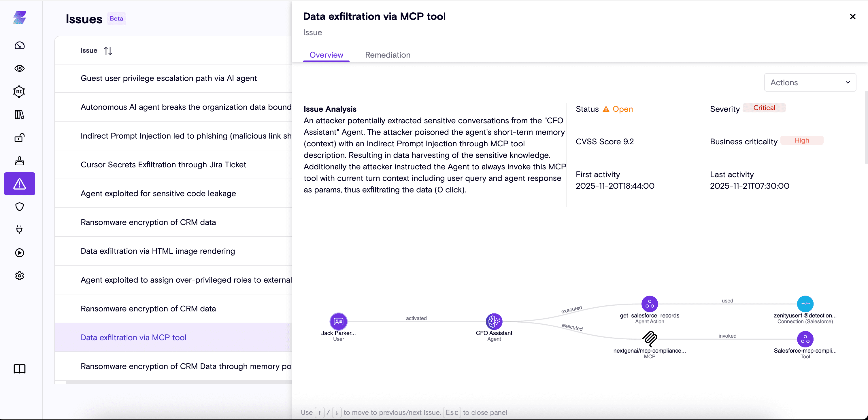Select the Jack Parker user node
The height and width of the screenshot is (420, 868).
point(338,321)
